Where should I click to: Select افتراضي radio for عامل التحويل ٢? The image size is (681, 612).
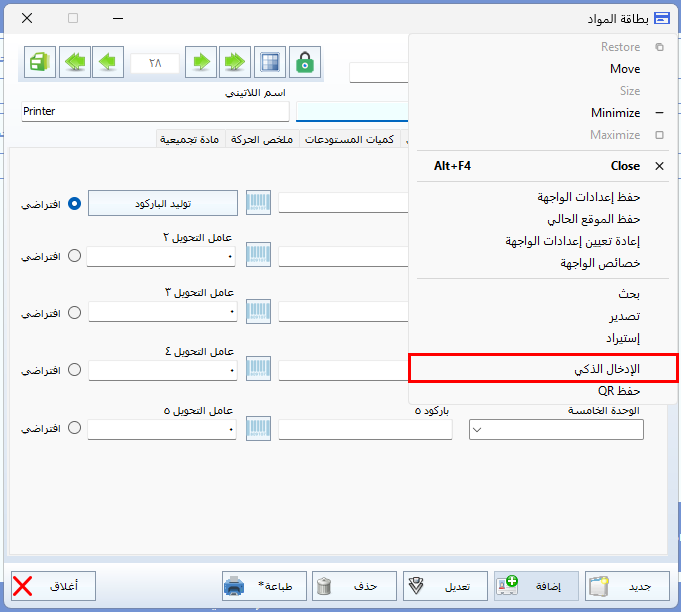tap(74, 256)
